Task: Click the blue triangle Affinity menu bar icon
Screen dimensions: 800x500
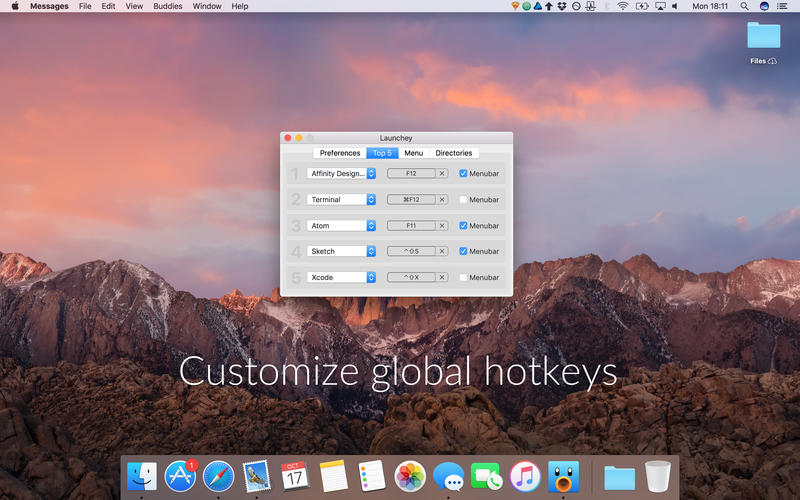Action: [x=538, y=6]
